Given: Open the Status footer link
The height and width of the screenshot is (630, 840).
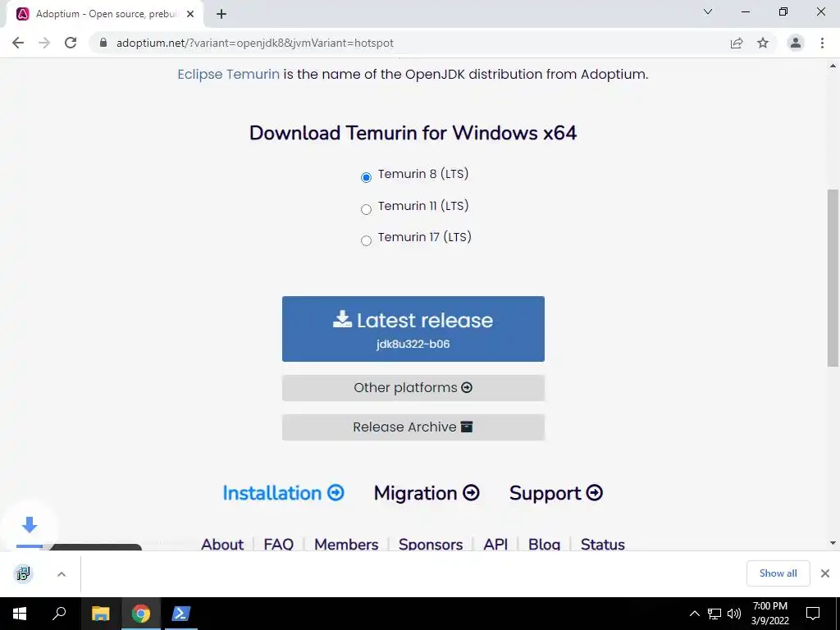Looking at the screenshot, I should [603, 544].
